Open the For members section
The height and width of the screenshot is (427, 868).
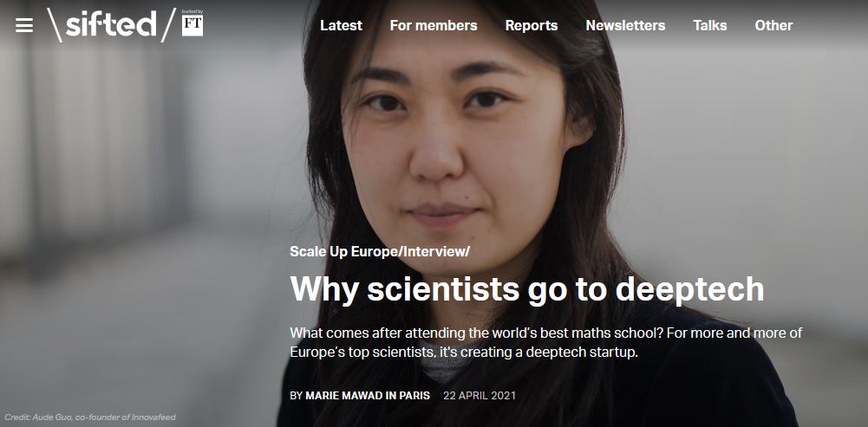434,25
